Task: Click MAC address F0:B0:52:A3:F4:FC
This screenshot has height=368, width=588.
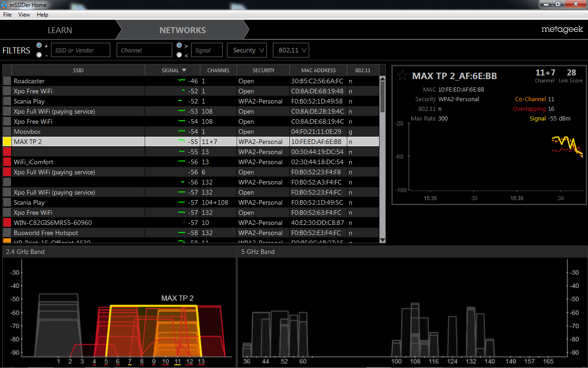Action: tap(317, 182)
